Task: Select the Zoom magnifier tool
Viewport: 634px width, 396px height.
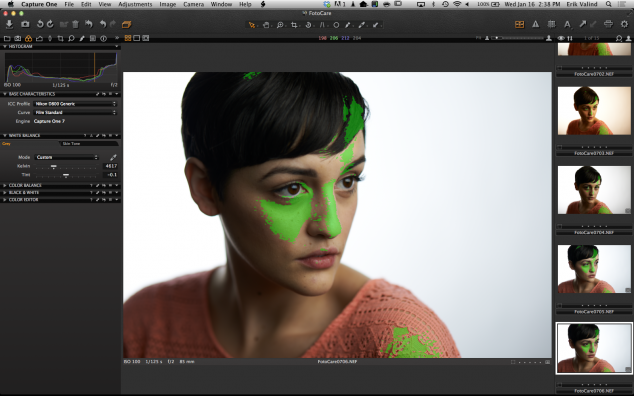Action: click(280, 25)
